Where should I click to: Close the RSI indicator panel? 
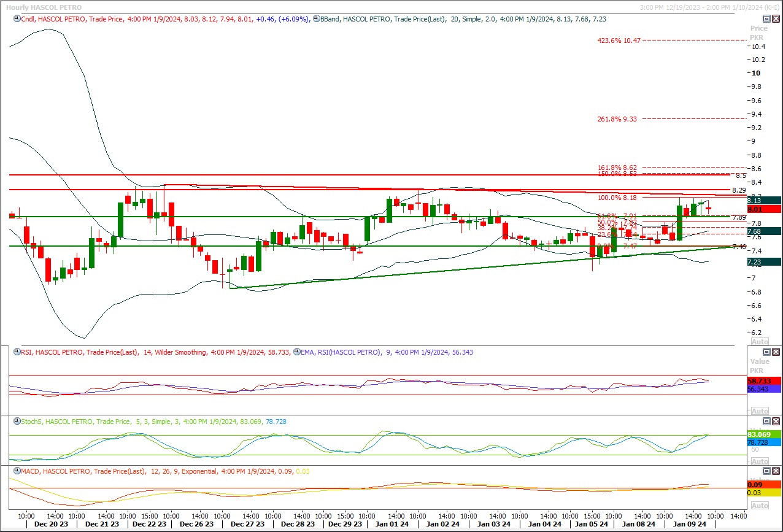pos(776,352)
